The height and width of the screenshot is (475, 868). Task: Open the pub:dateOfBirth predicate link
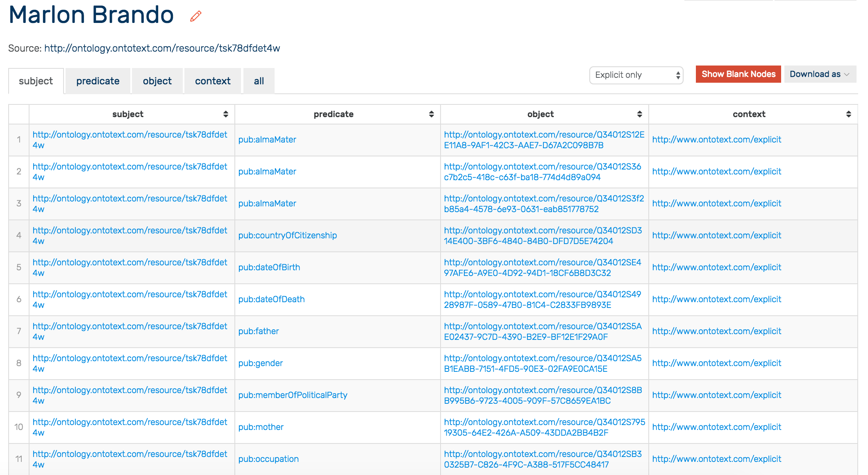(x=269, y=267)
